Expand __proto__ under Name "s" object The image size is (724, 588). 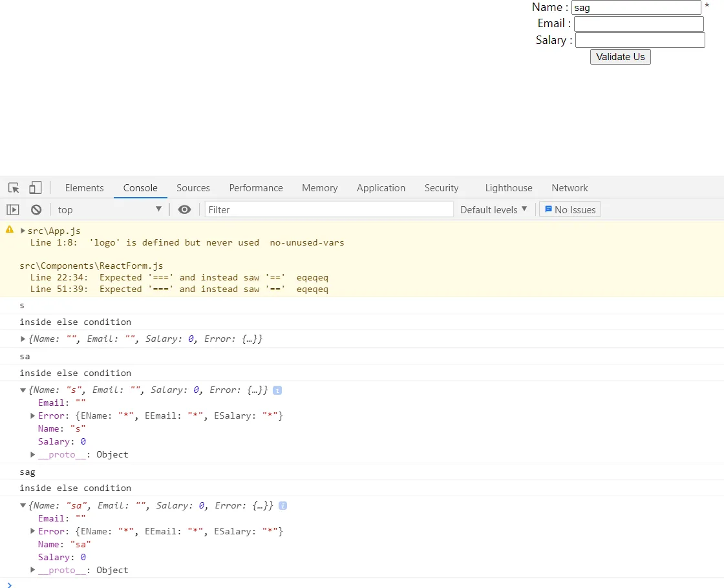pyautogui.click(x=32, y=455)
